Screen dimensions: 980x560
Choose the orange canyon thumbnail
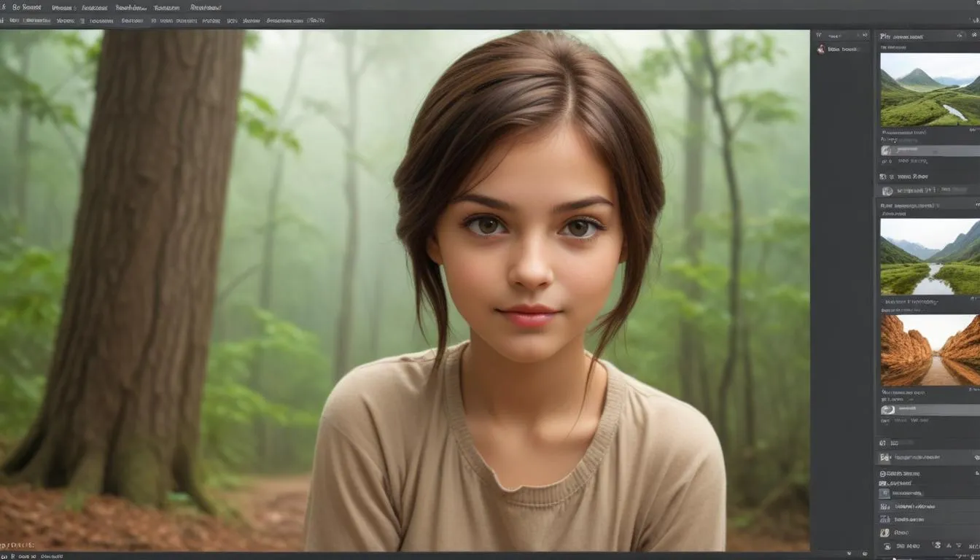tap(930, 350)
